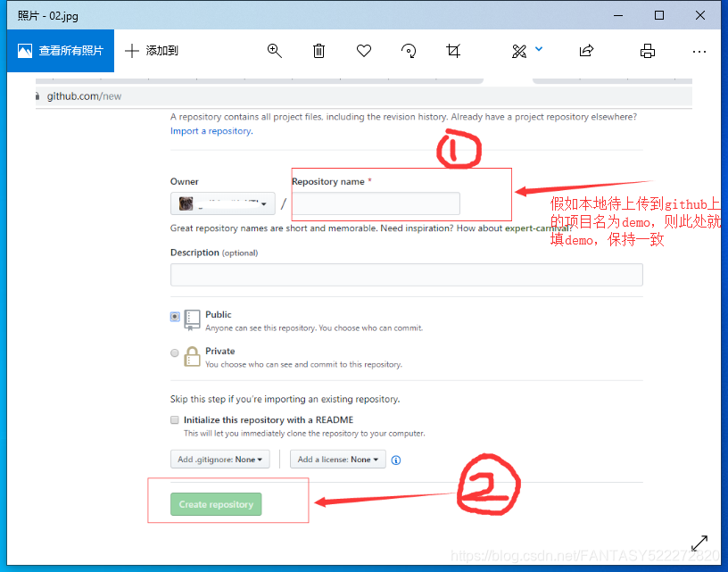Click the Repository name input field
The width and height of the screenshot is (728, 572).
376,203
